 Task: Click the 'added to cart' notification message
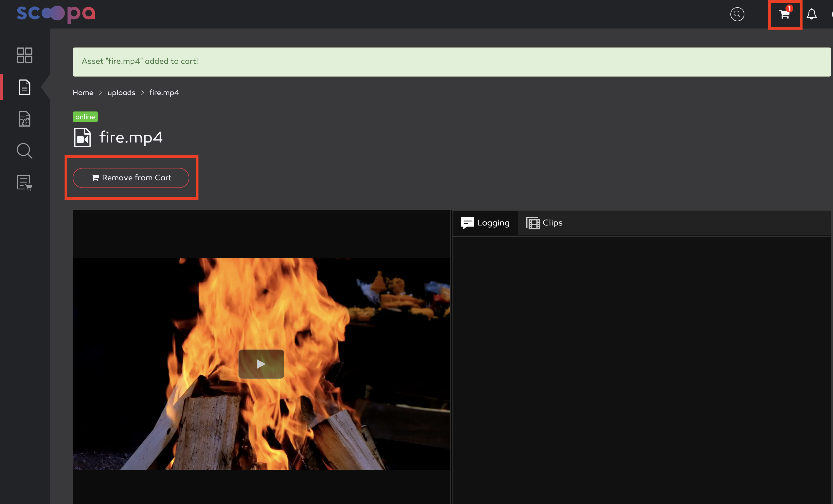pos(452,62)
